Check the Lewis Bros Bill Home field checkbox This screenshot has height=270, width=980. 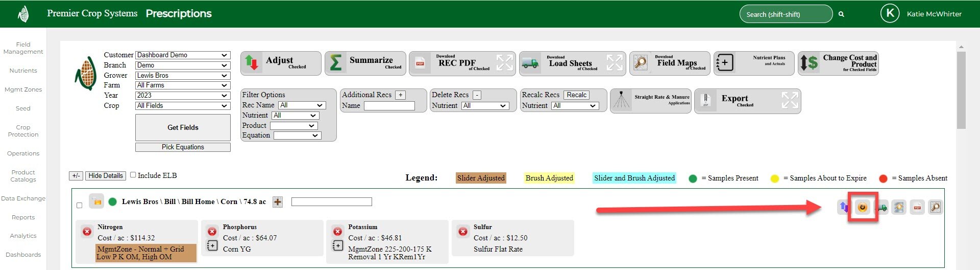pyautogui.click(x=79, y=206)
